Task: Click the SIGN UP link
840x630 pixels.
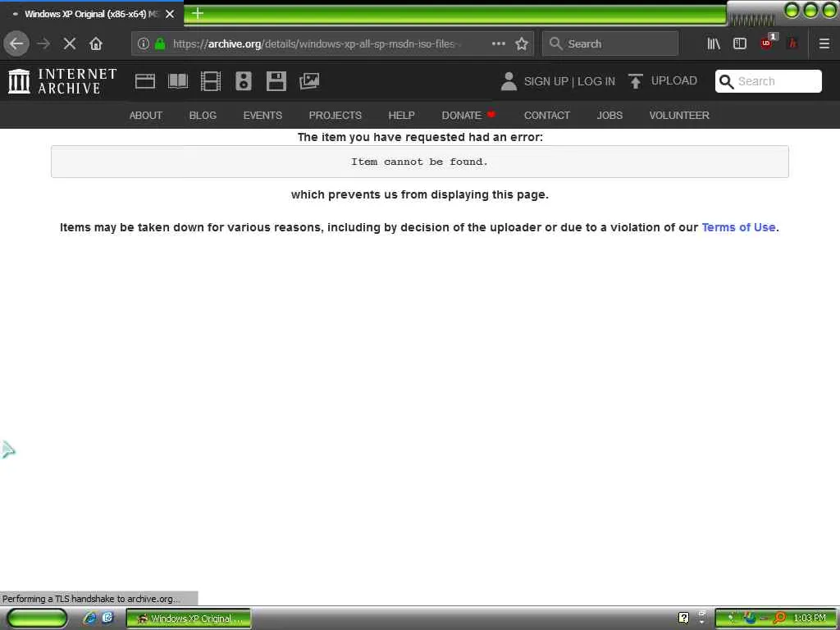Action: tap(546, 81)
